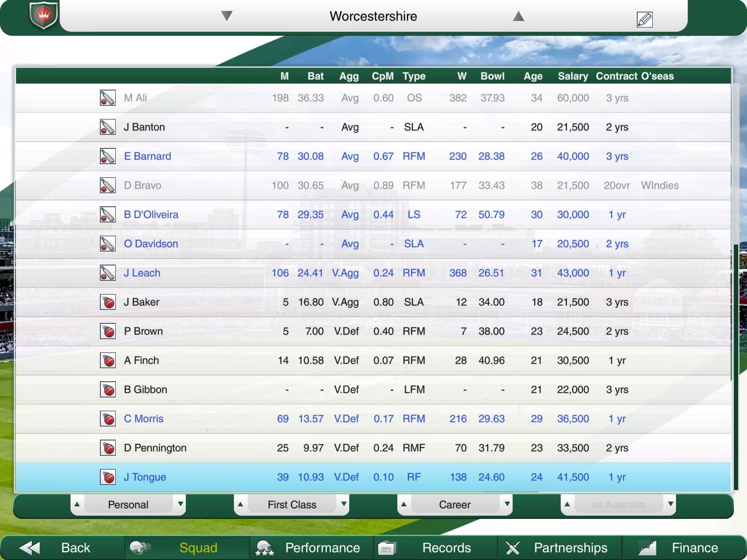
Task: Sort by Age column header
Action: pos(533,76)
